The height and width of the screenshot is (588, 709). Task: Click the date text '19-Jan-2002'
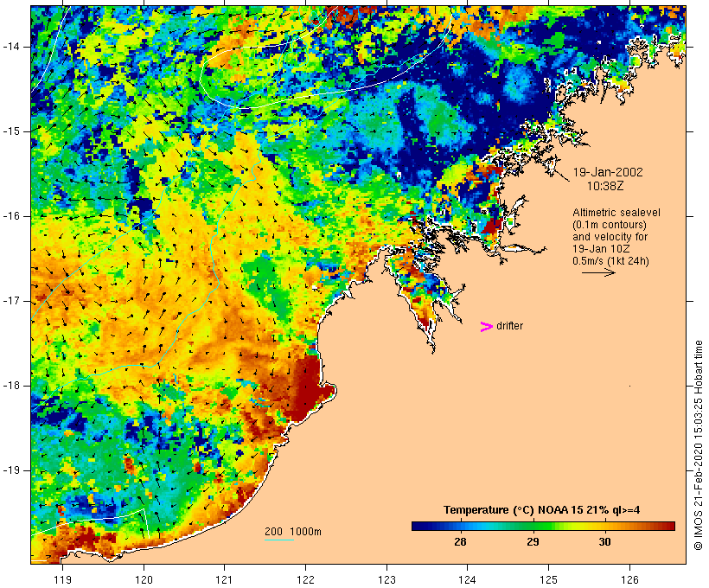(608, 172)
